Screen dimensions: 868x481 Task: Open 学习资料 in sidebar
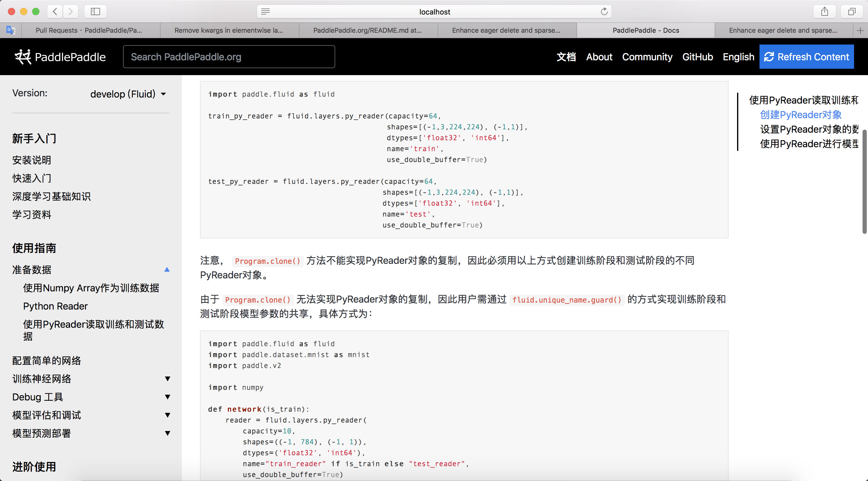(x=32, y=214)
